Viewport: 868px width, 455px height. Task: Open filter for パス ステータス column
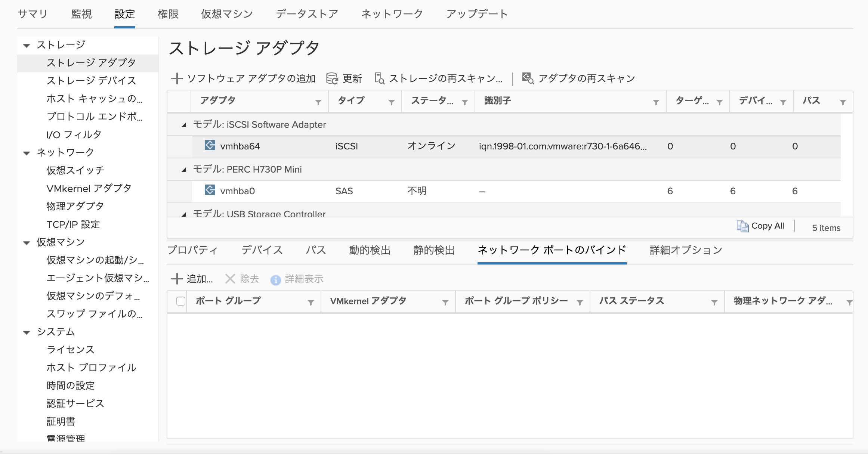(714, 303)
